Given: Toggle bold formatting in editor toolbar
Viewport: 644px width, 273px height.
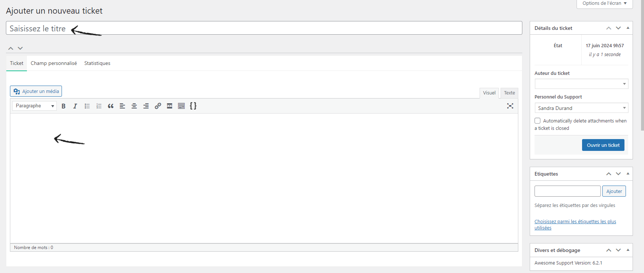Looking at the screenshot, I should pyautogui.click(x=63, y=106).
